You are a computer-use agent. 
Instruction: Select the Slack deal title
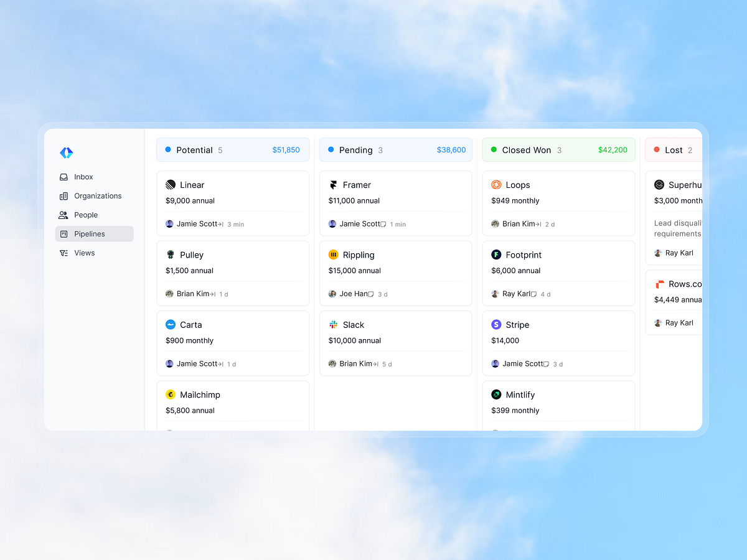click(x=354, y=325)
